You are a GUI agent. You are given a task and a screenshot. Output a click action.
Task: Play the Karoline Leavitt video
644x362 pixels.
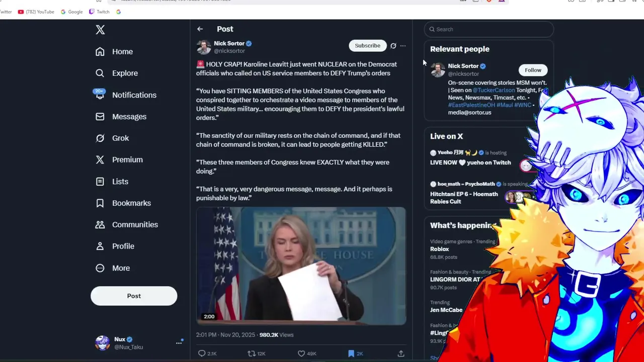pos(301,265)
